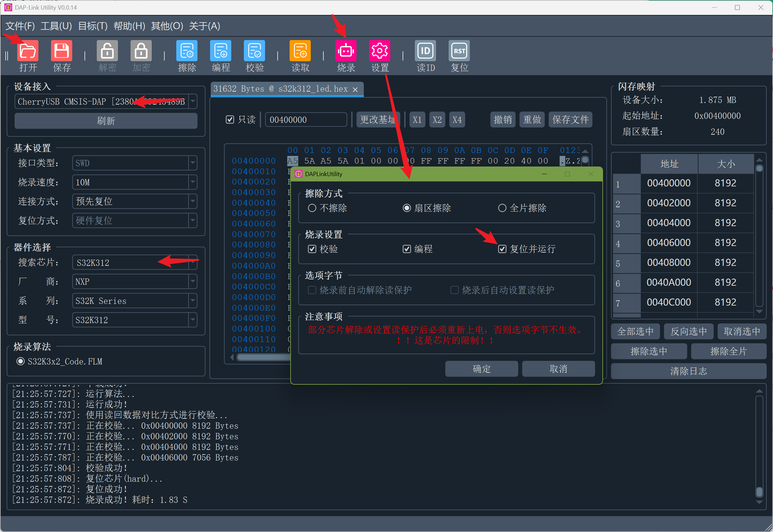Open the 文件(F) menu

(20, 26)
